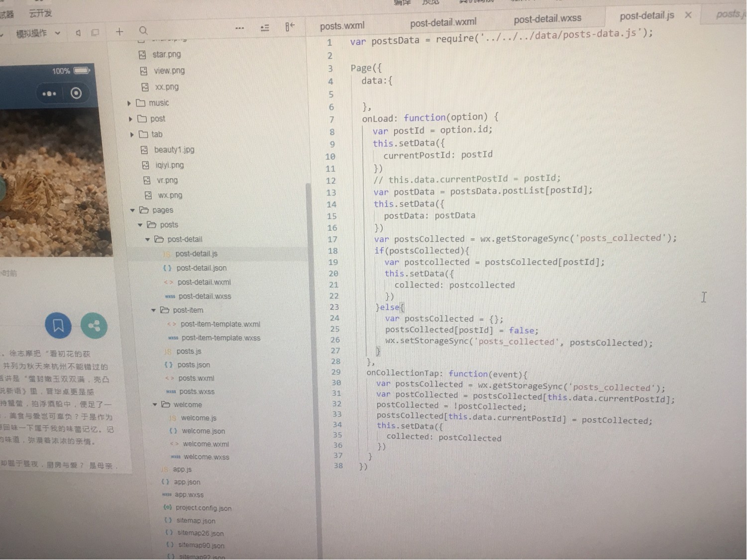747x560 pixels.
Task: Open the 模拟操作 dropdown
Action: pos(38,33)
